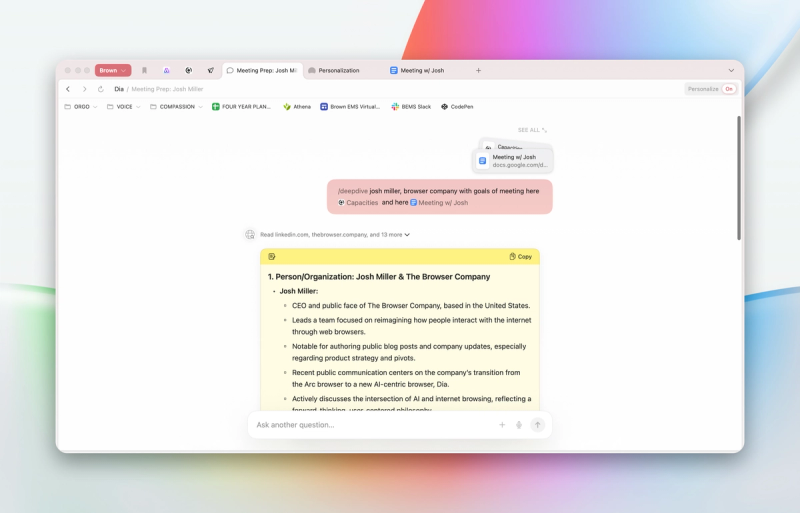The height and width of the screenshot is (513, 800).
Task: Click the Josh Miller: bullet text
Action: 298,291
